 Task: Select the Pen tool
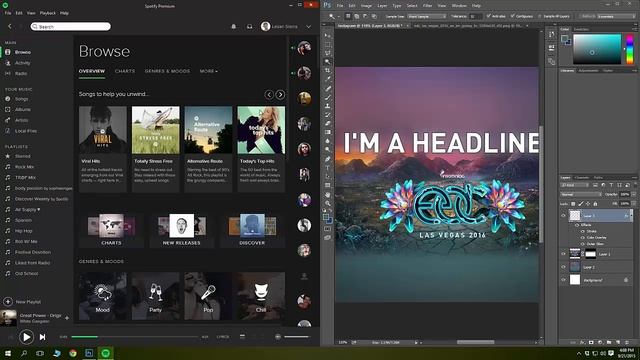[x=328, y=159]
